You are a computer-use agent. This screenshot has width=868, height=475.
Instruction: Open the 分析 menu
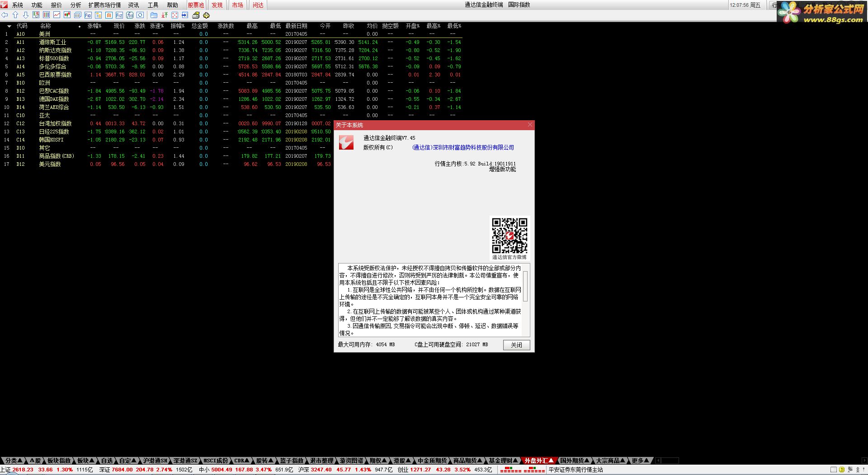76,5
